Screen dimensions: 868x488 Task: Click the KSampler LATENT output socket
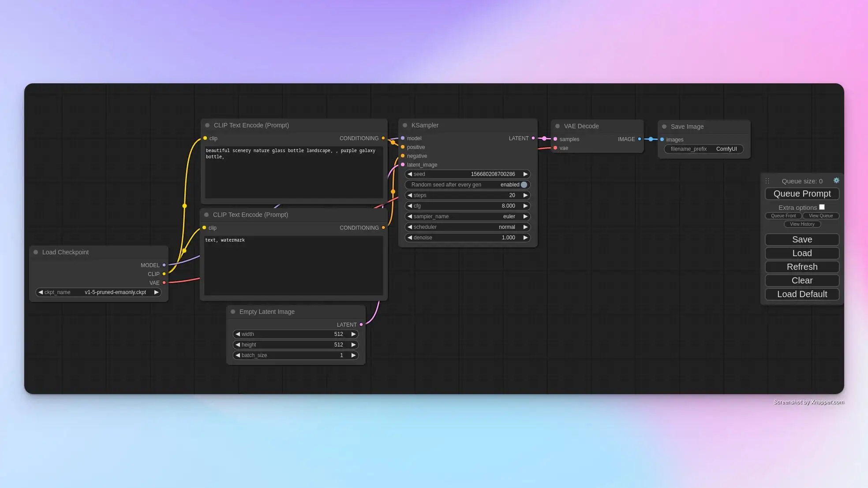click(533, 138)
